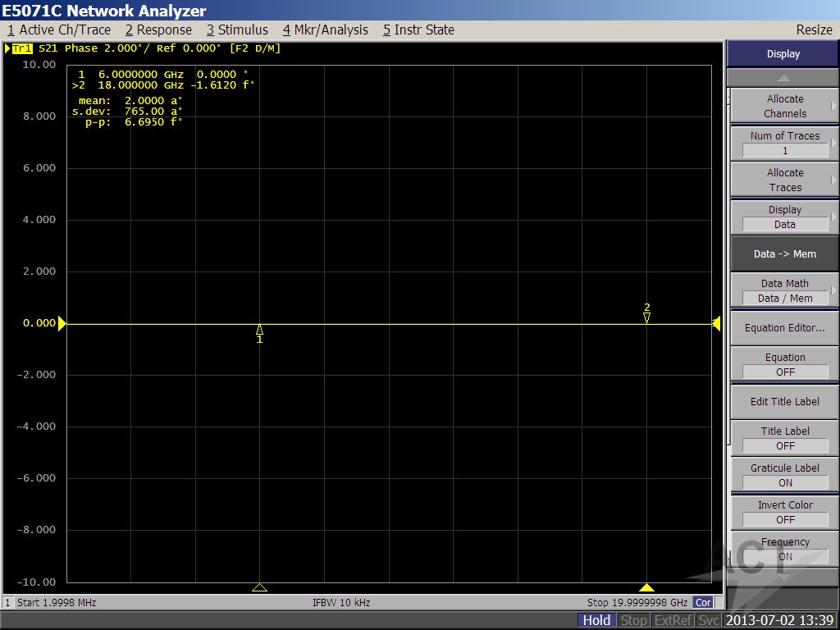
Task: Toggle Title Label OFF softkey
Action: (x=784, y=438)
